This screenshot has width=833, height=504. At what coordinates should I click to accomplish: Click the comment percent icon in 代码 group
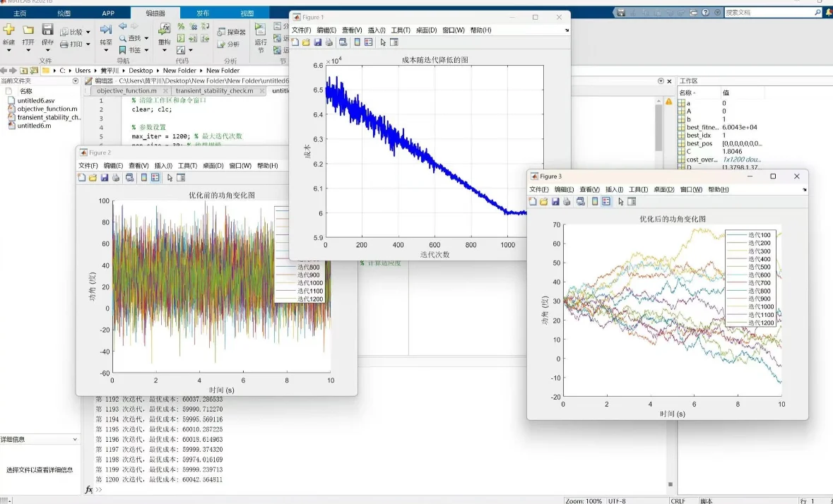(x=181, y=26)
